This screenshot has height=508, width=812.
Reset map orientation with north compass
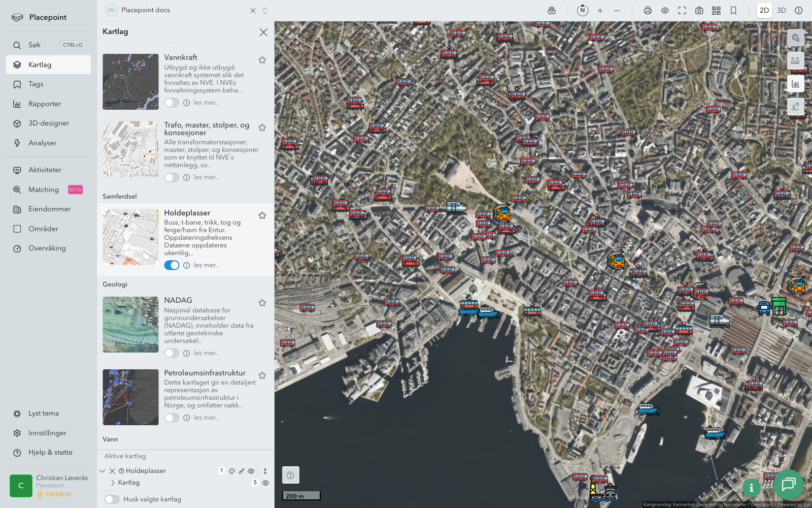(x=583, y=11)
